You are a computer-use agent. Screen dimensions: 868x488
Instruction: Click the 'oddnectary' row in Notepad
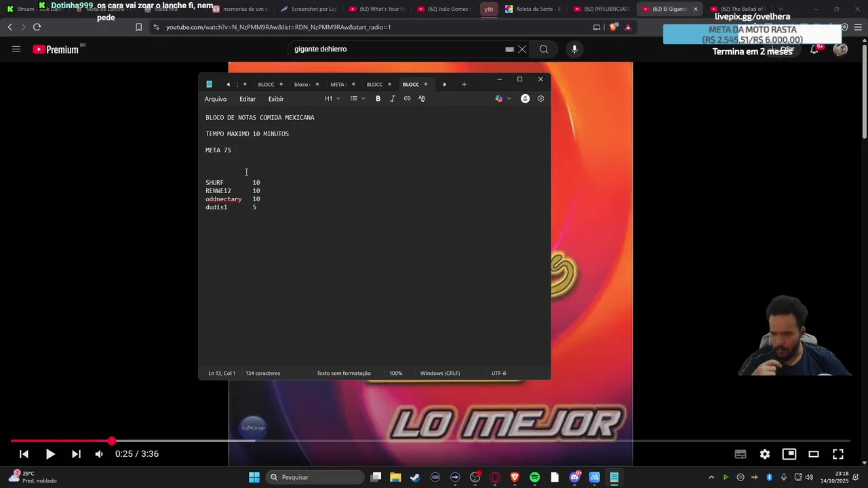pyautogui.click(x=233, y=199)
